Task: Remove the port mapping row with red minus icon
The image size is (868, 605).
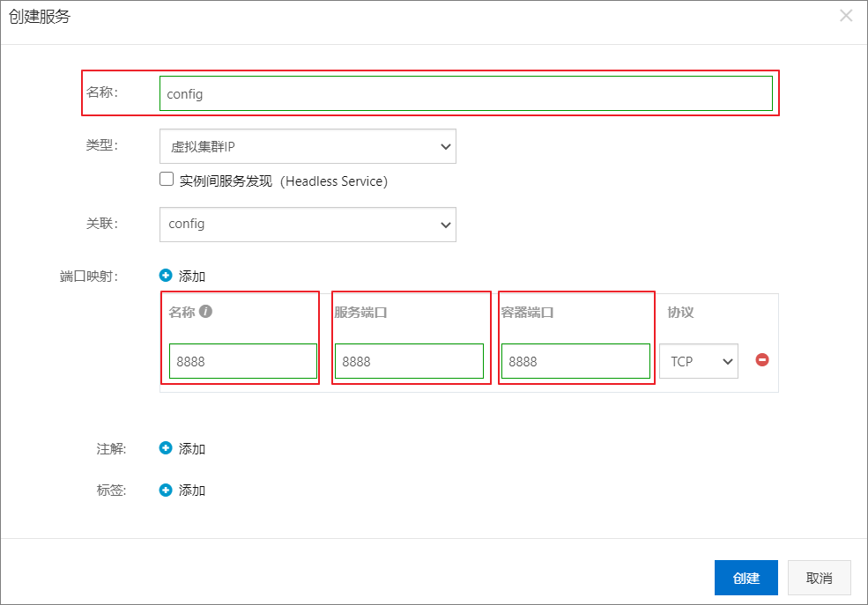Action: tap(762, 360)
